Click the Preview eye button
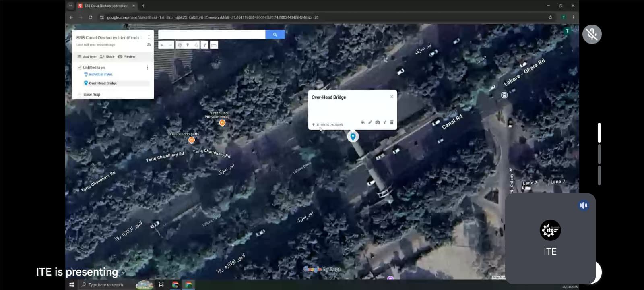 click(x=126, y=57)
